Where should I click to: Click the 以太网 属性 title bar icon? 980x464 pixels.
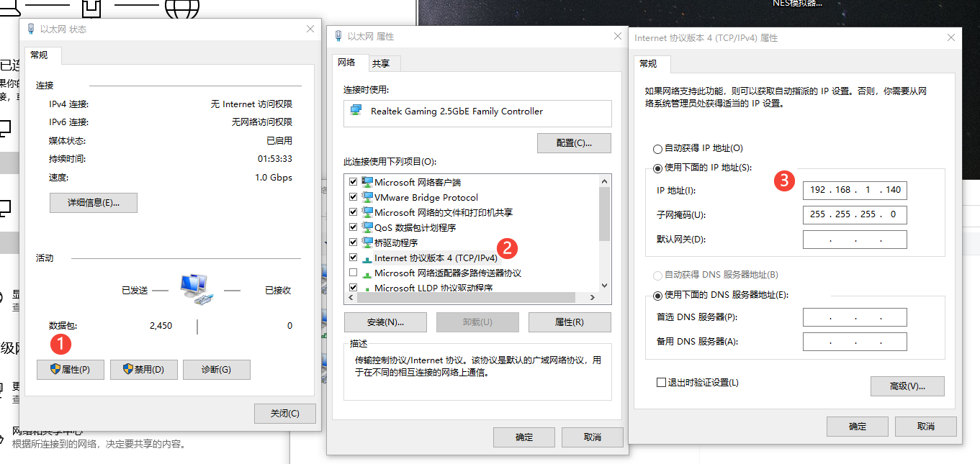(338, 36)
